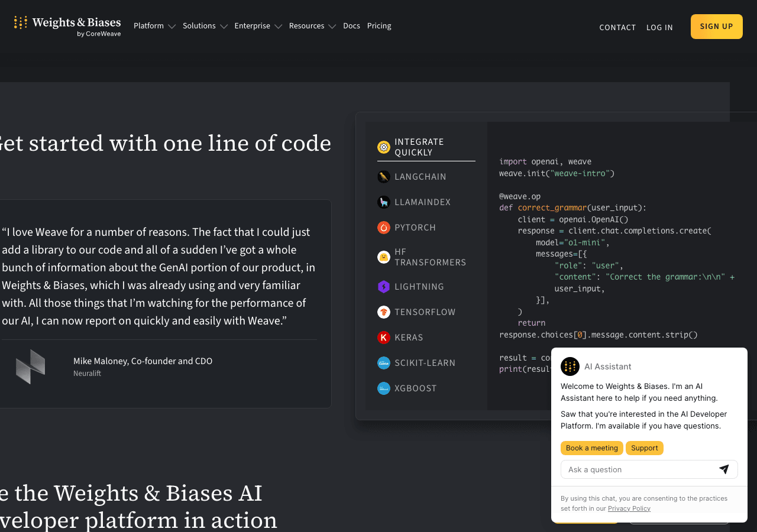Image resolution: width=757 pixels, height=532 pixels.
Task: Click the Weights & Biases logo
Action: click(x=67, y=26)
